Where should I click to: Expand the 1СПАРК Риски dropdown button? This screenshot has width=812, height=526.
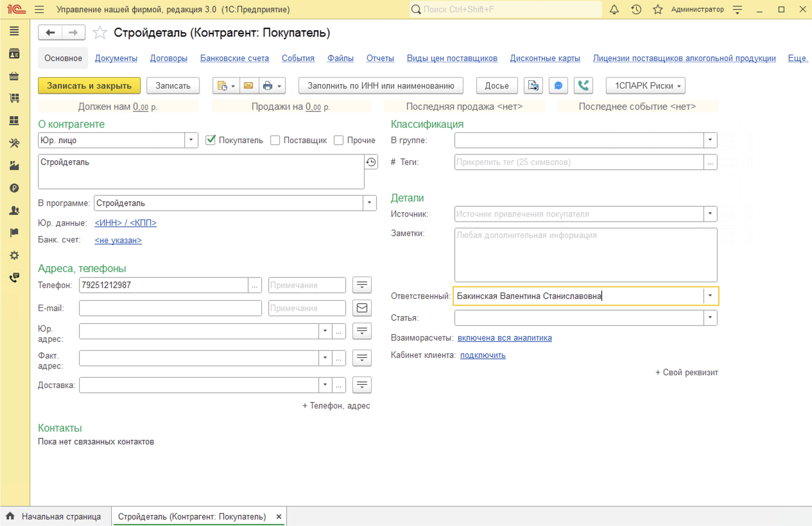click(x=645, y=85)
